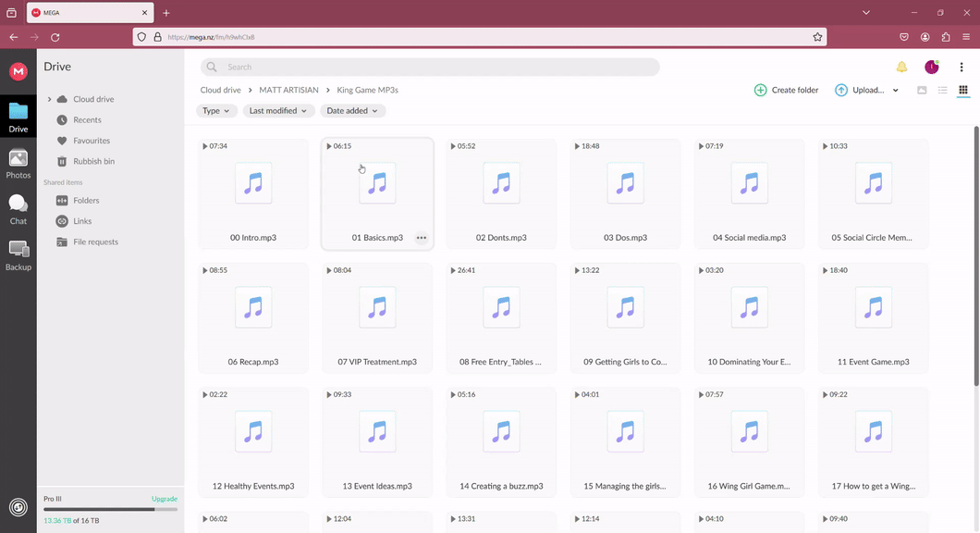
Task: Open the Type filter dropdown
Action: 215,111
